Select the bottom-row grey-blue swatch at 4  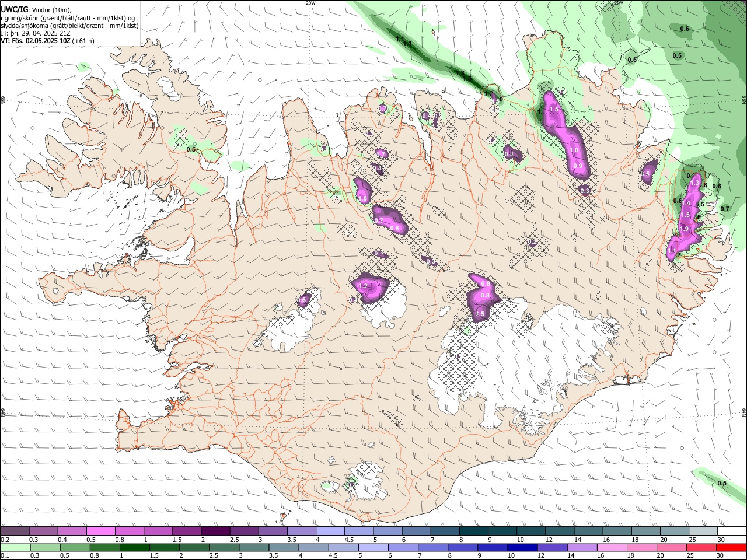(x=314, y=547)
